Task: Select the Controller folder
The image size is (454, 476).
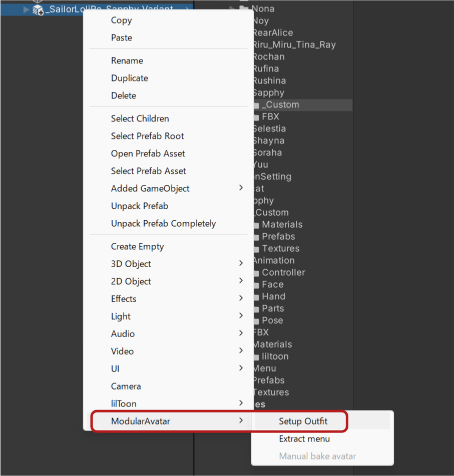Action: click(x=283, y=272)
